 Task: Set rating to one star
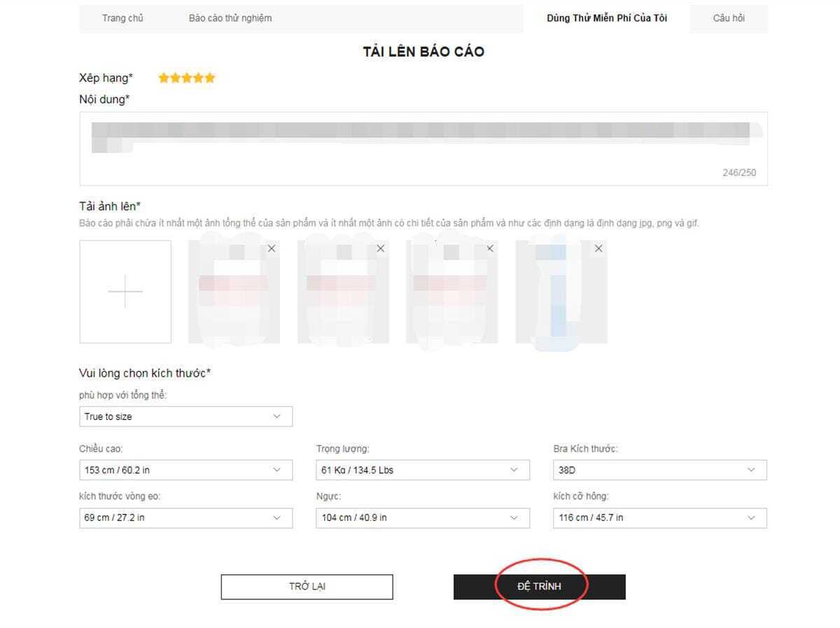(x=164, y=78)
